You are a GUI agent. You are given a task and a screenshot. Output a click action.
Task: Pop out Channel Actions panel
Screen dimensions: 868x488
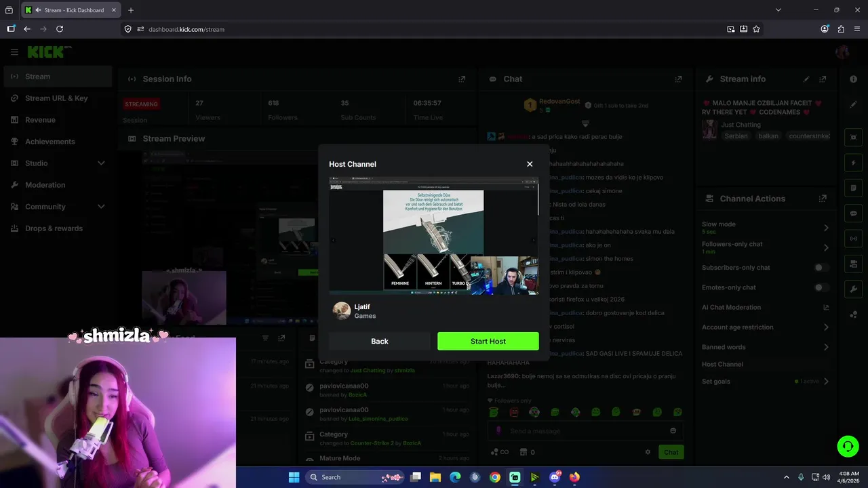pos(823,199)
